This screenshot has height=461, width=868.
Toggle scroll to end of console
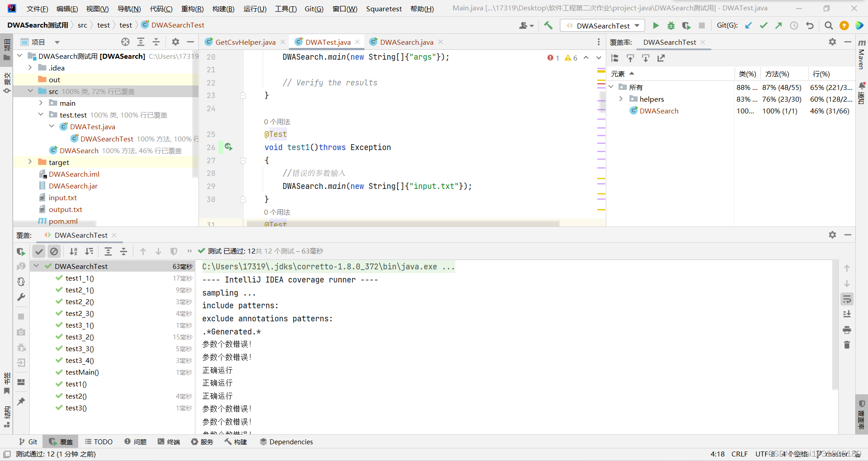coord(847,315)
